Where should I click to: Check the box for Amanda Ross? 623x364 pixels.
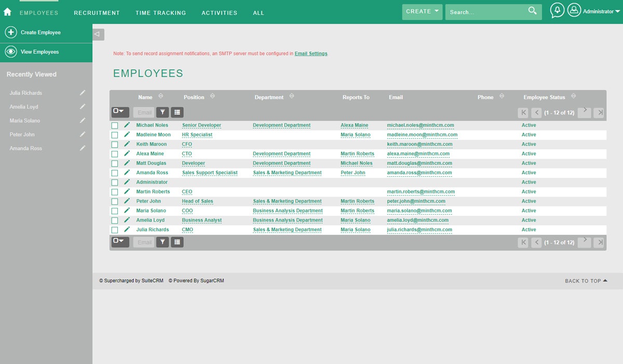(x=115, y=173)
